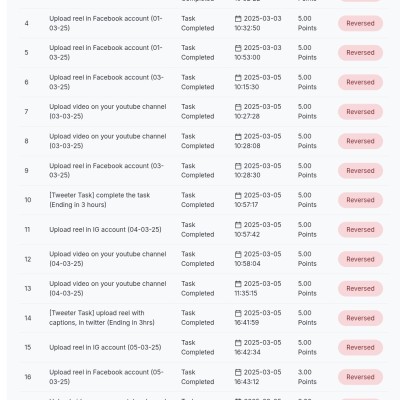Click the calendar icon in row 16
This screenshot has width=400, height=400.
coord(238,372)
